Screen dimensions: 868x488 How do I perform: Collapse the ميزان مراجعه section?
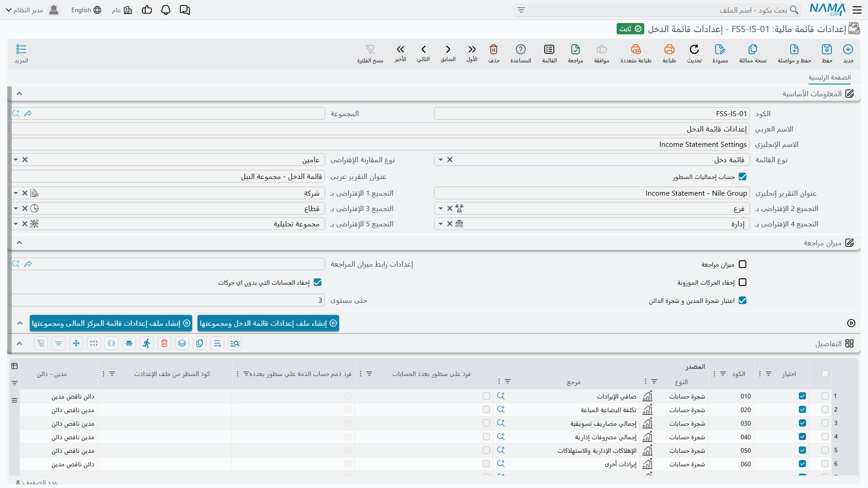click(x=19, y=243)
